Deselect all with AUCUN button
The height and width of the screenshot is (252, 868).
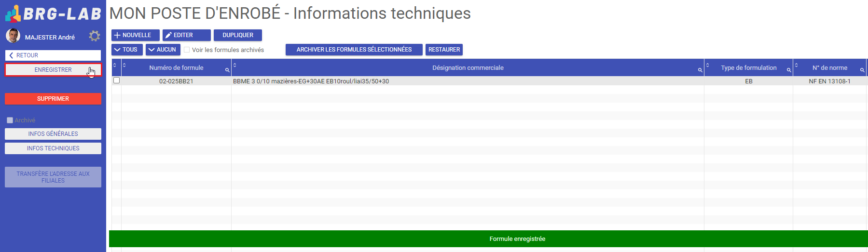click(163, 50)
